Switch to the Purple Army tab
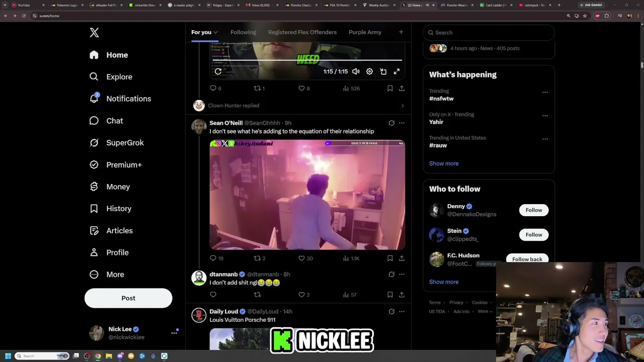Viewport: 644px width, 362px height. coord(365,32)
